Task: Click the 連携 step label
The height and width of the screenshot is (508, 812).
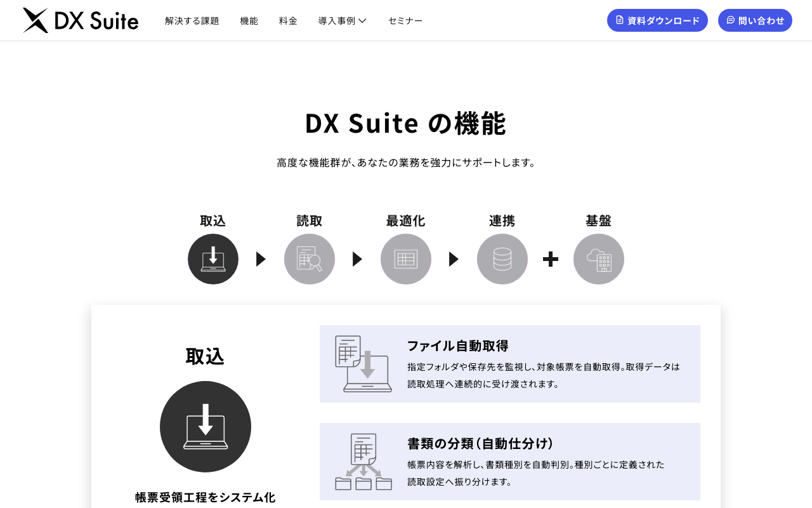Action: click(502, 221)
